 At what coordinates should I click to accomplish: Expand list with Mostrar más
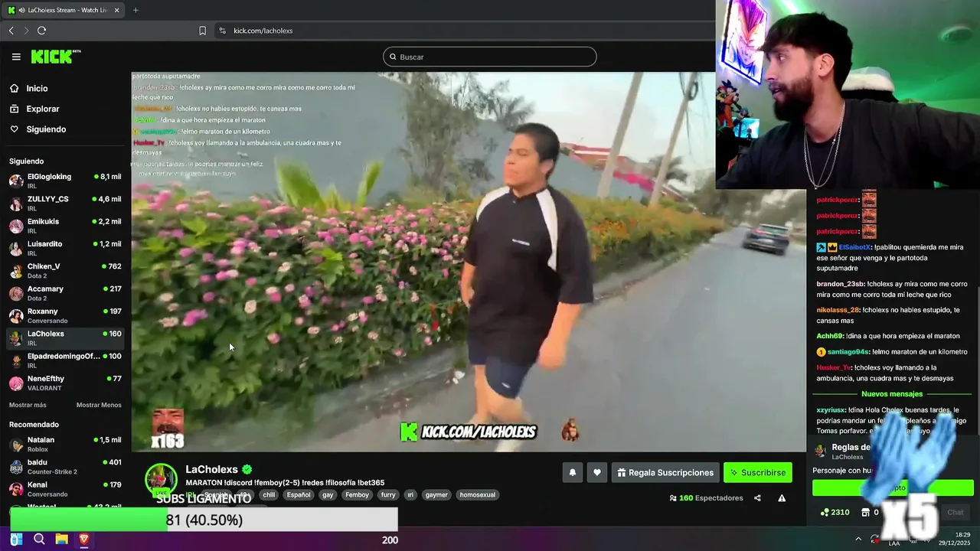coord(28,405)
